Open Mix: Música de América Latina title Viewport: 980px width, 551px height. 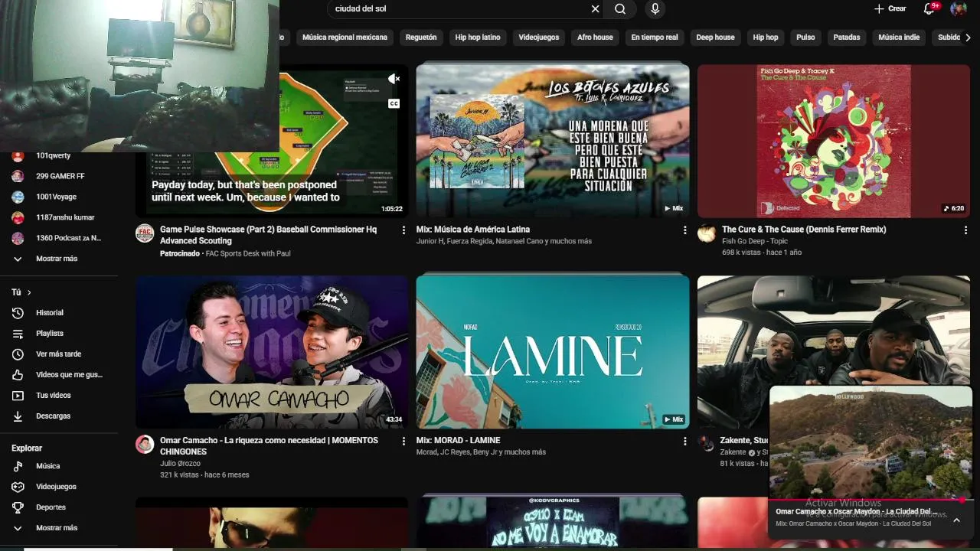coord(473,229)
